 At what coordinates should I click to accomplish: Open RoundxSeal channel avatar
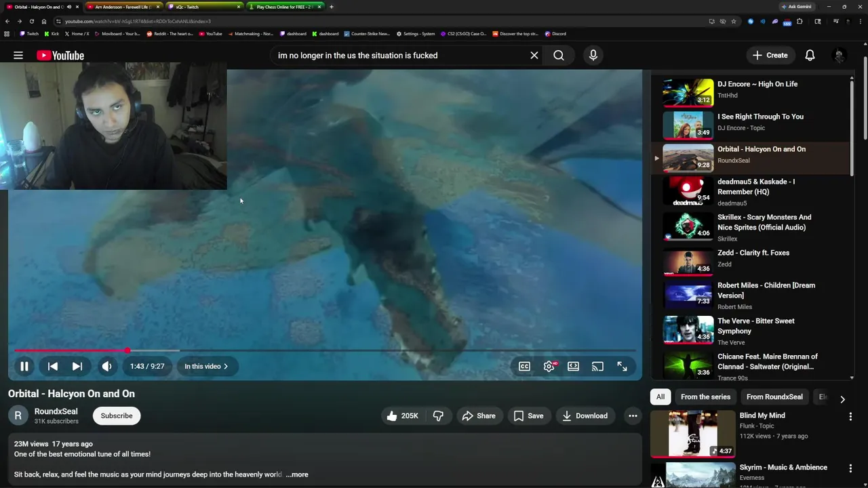[18, 415]
